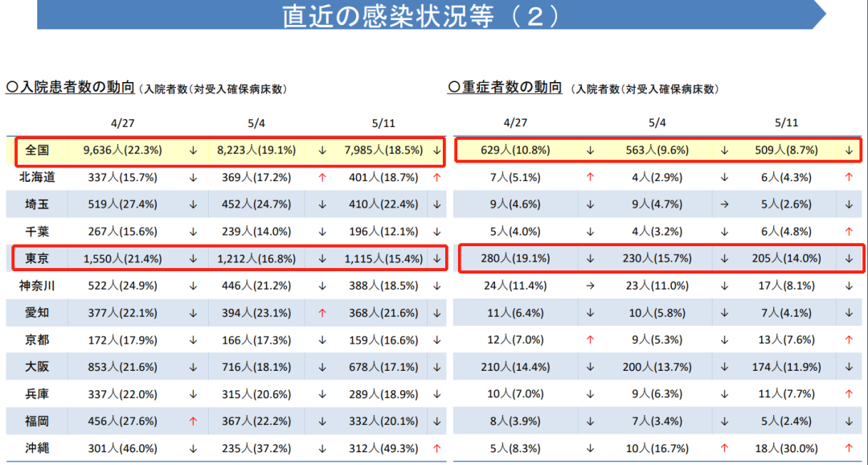Screen dimensions: 868x465
Task: Click the cell 629人(10.8%)
Action: coord(515,150)
